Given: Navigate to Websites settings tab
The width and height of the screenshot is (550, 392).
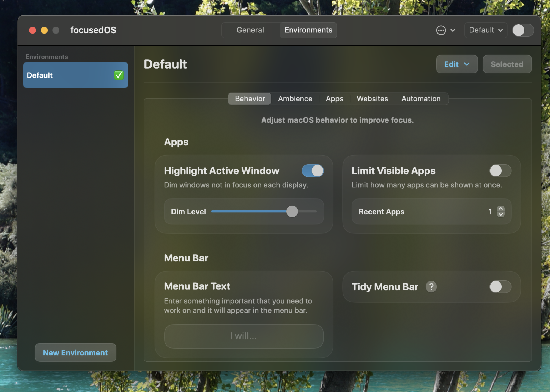Looking at the screenshot, I should [x=372, y=98].
